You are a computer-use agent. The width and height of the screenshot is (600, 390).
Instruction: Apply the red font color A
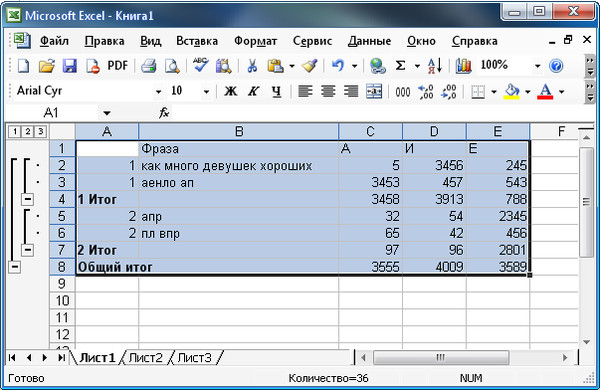click(545, 91)
